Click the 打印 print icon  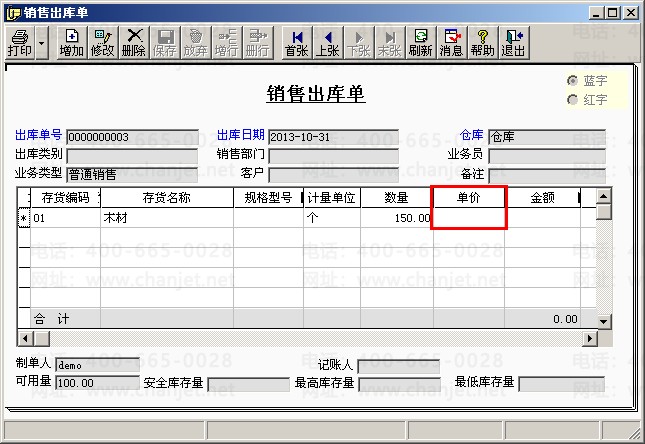click(x=20, y=43)
